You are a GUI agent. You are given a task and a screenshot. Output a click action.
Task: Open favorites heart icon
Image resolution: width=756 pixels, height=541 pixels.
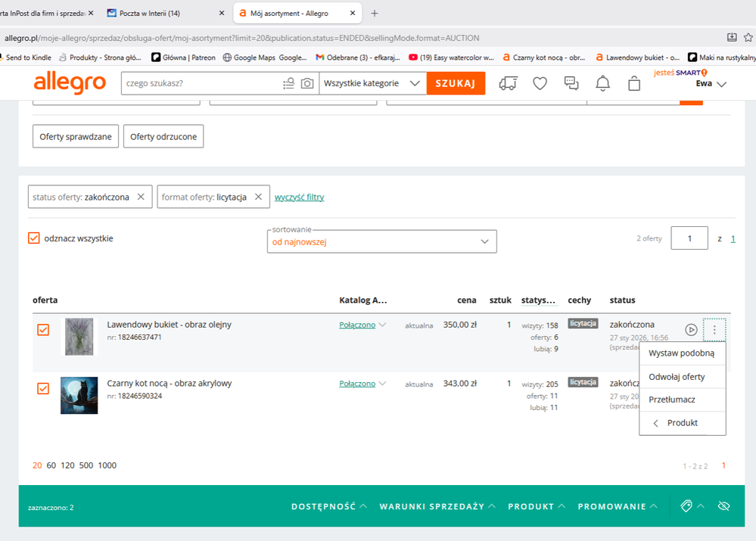coord(540,83)
